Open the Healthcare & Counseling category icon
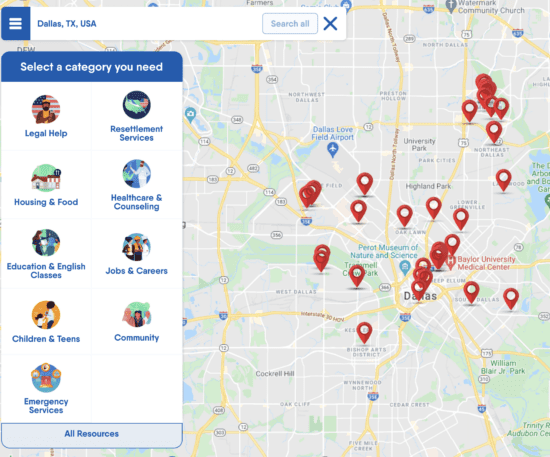This screenshot has width=550, height=457. point(136,174)
